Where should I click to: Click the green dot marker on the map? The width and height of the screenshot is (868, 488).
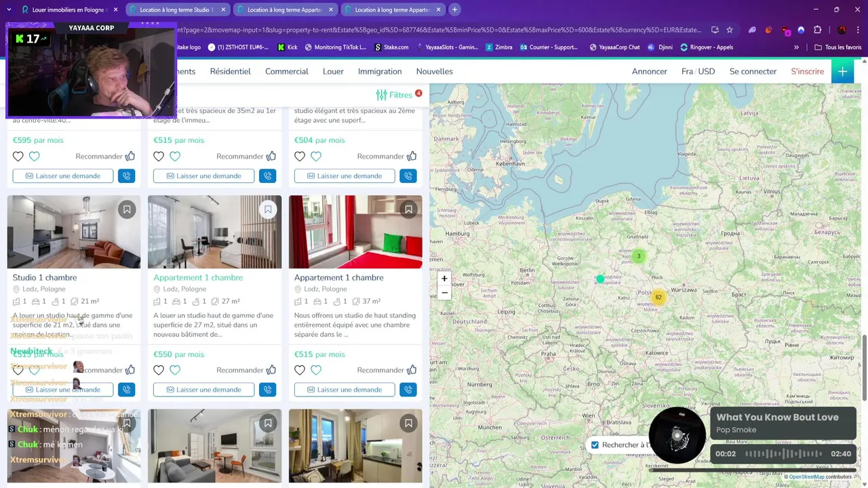tap(600, 279)
